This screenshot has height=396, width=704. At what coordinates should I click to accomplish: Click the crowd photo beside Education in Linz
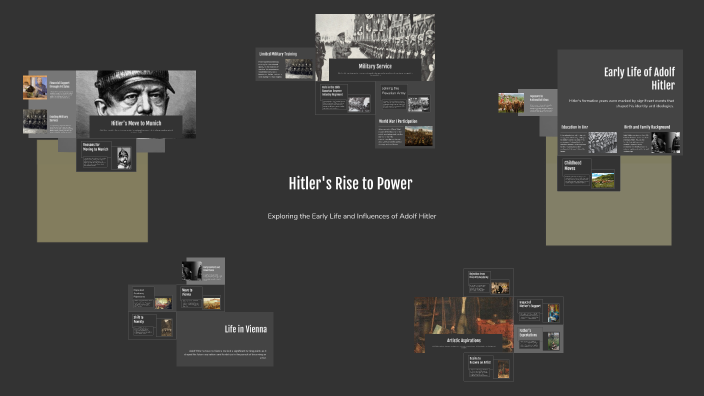[x=603, y=142]
